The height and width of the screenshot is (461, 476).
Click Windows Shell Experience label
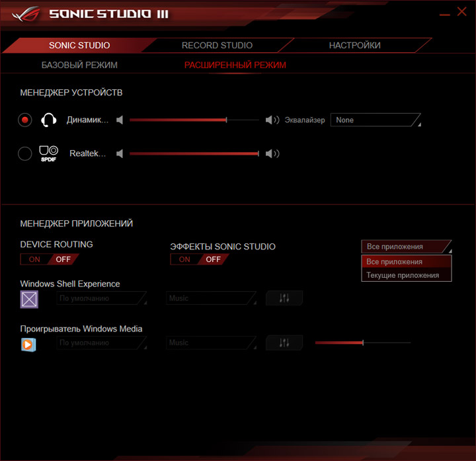click(x=70, y=284)
